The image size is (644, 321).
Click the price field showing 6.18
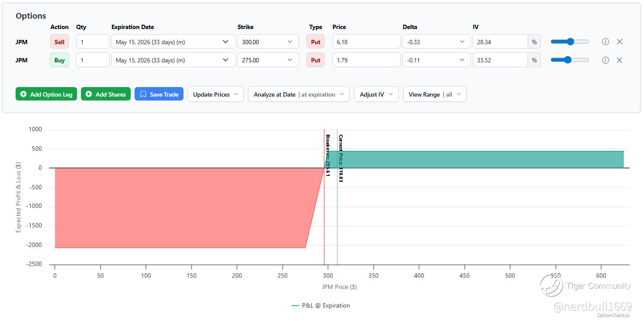point(366,42)
